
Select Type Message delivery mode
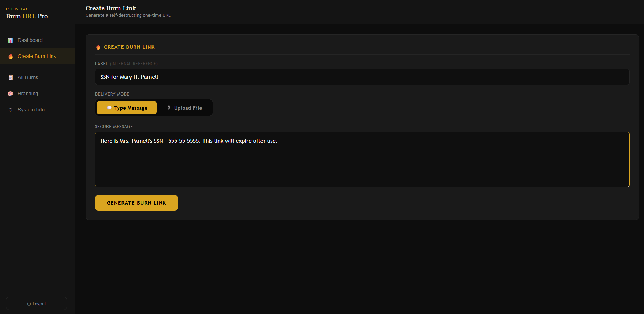pyautogui.click(x=127, y=108)
